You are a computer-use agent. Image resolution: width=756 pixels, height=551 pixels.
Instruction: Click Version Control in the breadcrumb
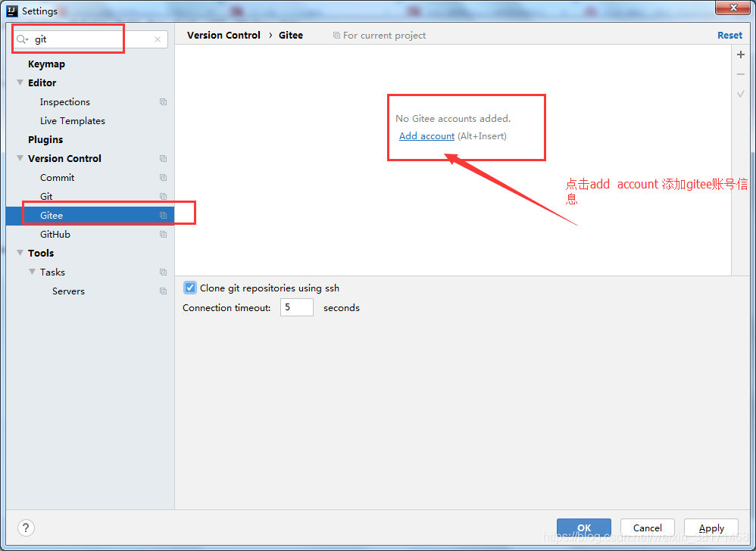pyautogui.click(x=223, y=35)
